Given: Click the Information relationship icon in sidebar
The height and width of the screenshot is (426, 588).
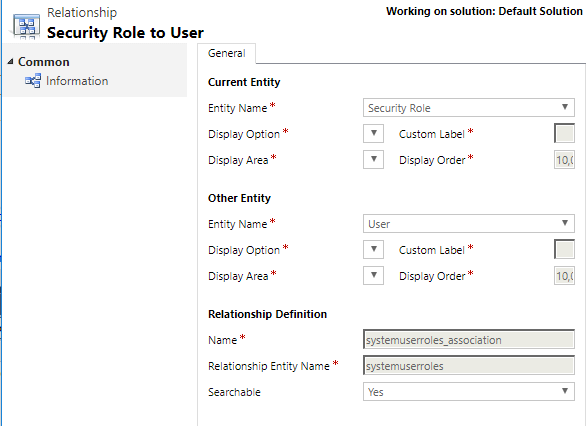Looking at the screenshot, I should [33, 81].
